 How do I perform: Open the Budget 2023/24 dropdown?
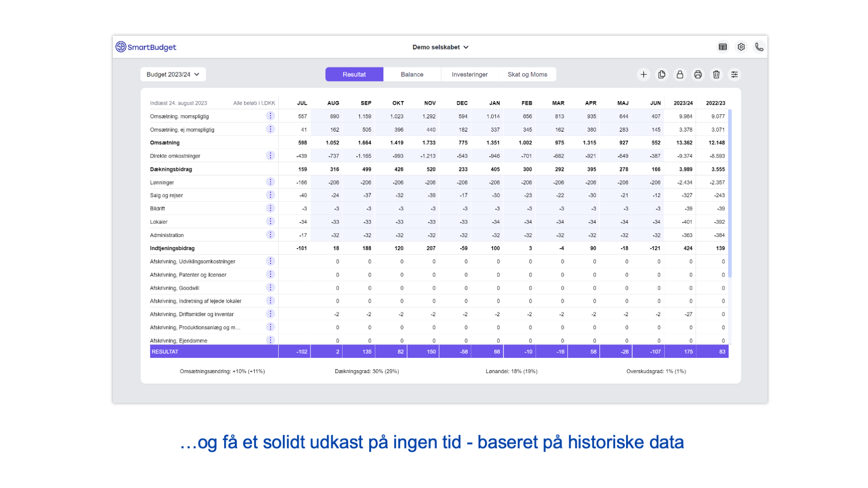pyautogui.click(x=173, y=75)
